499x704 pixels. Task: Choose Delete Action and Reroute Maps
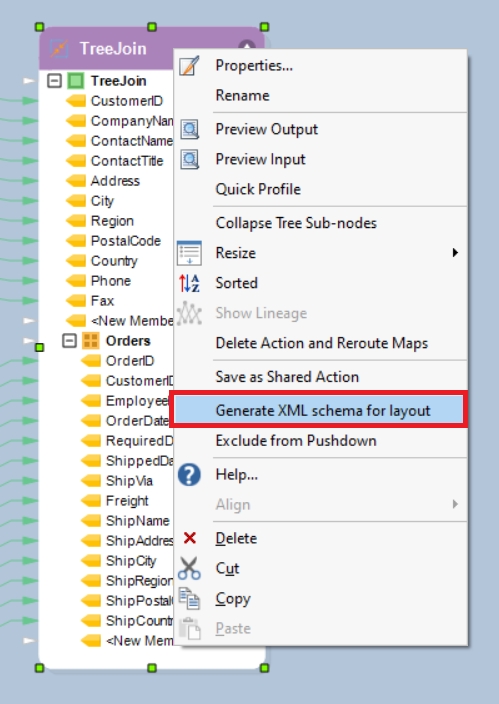(322, 343)
